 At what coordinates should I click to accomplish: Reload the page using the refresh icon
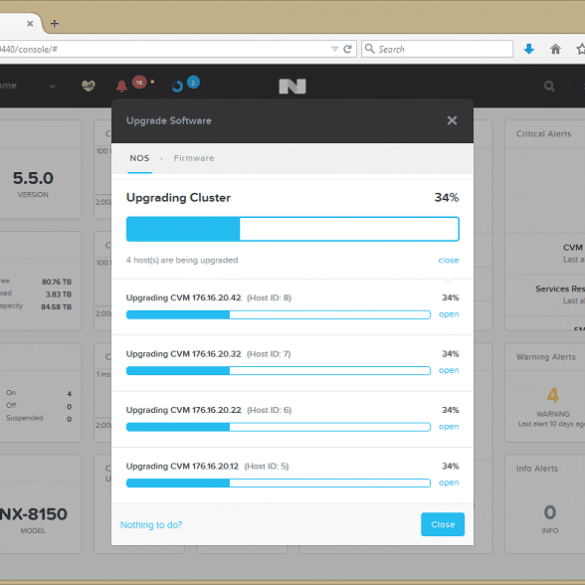[347, 49]
